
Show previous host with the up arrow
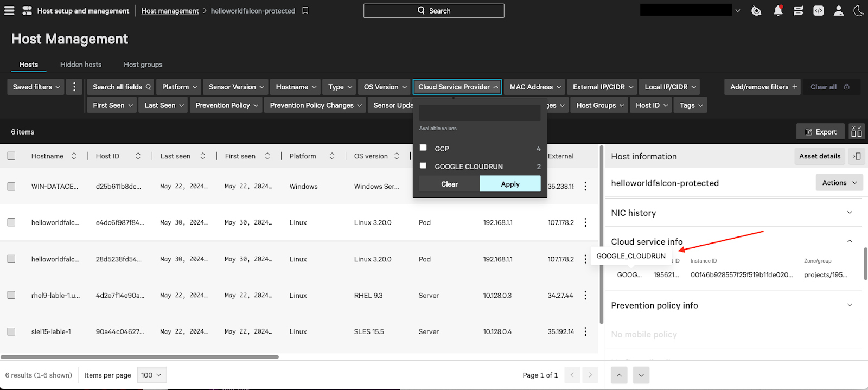click(x=619, y=375)
